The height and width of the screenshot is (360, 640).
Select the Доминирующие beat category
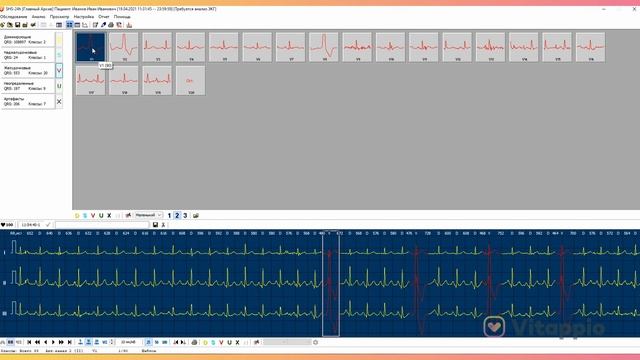pyautogui.click(x=28, y=39)
